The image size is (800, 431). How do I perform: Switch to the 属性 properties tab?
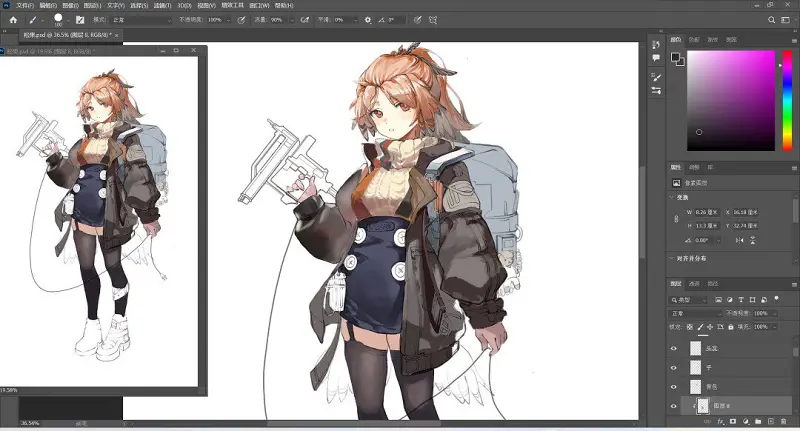[676, 167]
